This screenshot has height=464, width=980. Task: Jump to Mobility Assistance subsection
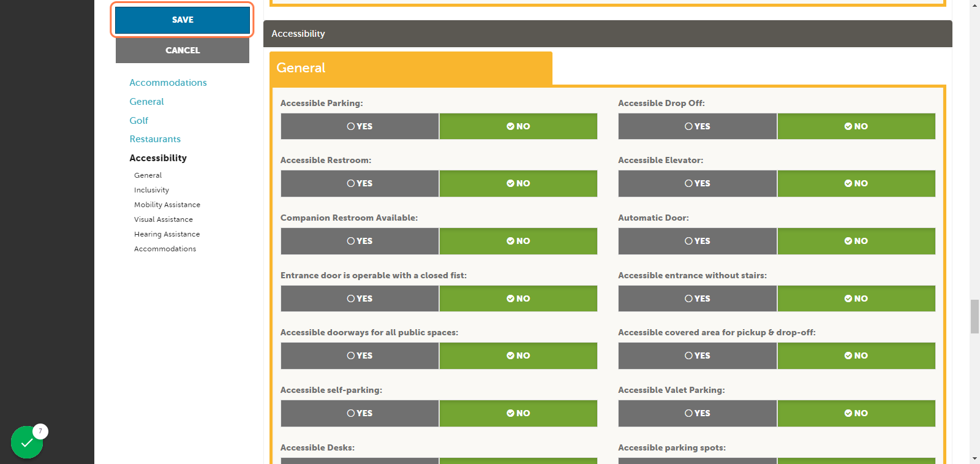pyautogui.click(x=167, y=205)
